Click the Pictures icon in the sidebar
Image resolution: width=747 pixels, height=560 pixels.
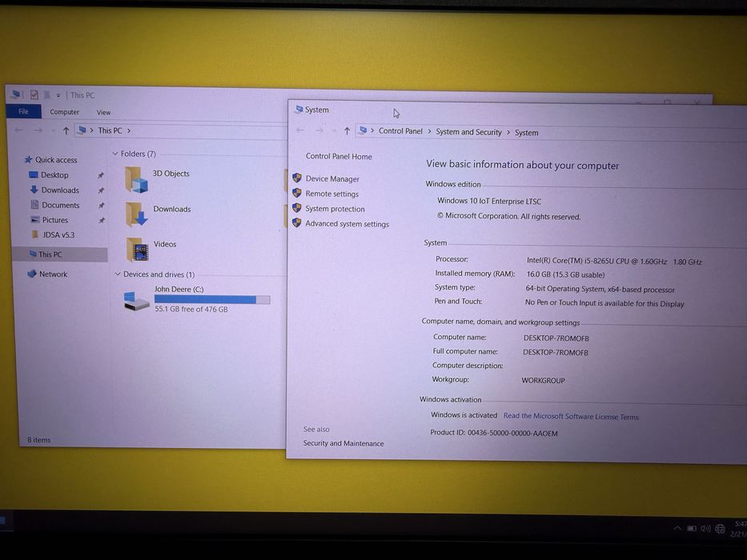34,219
